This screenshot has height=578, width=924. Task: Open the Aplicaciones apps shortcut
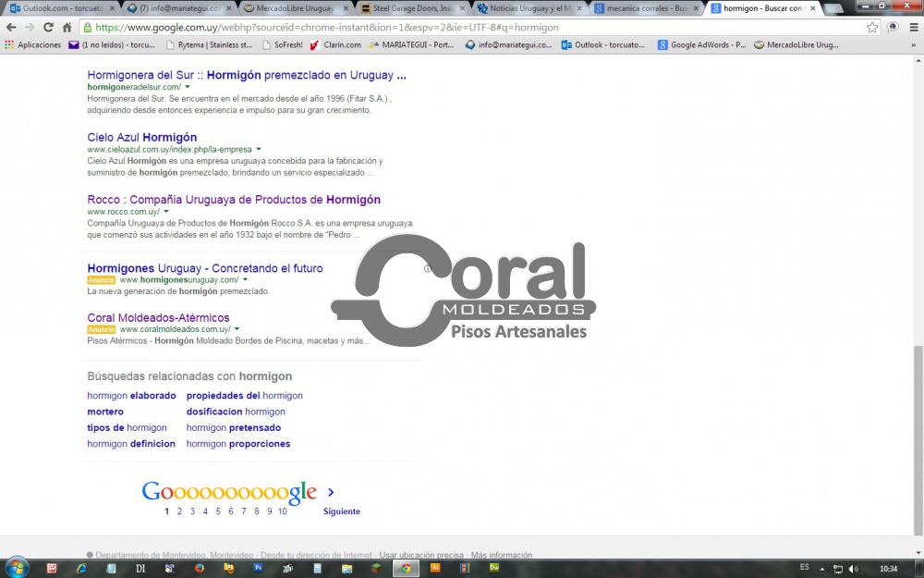33,44
